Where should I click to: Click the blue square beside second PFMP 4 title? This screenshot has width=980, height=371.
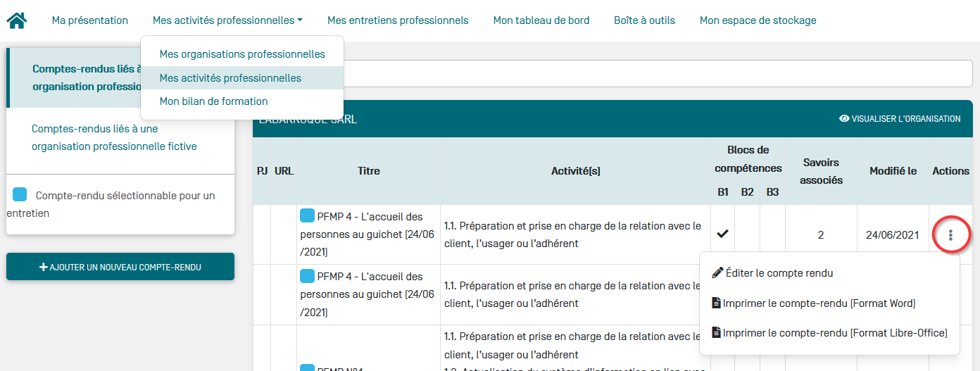tap(308, 276)
